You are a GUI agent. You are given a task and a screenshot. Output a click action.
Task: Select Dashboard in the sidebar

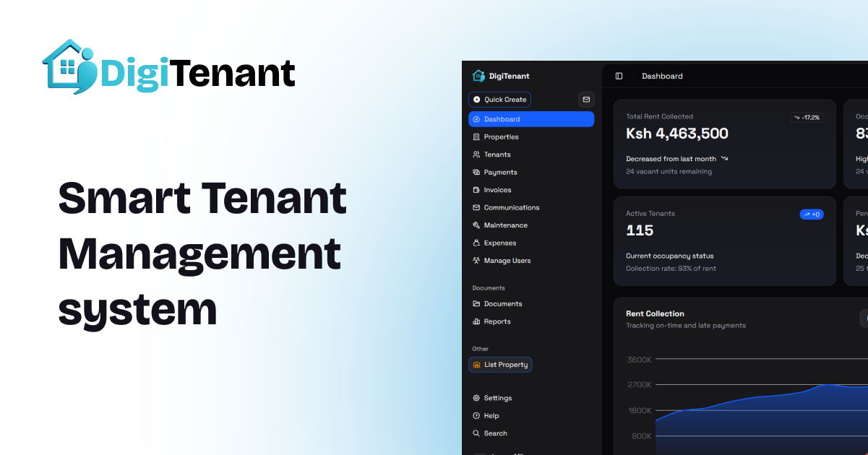(531, 119)
